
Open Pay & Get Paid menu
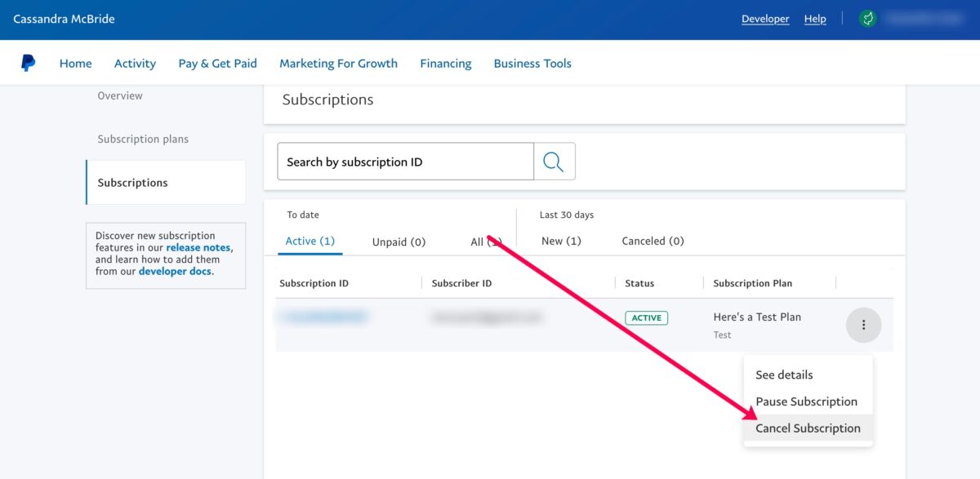coord(217,63)
